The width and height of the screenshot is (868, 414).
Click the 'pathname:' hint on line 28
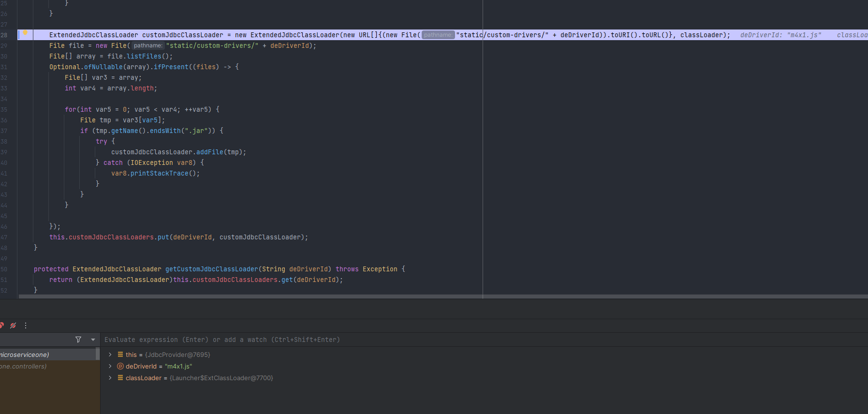[438, 35]
